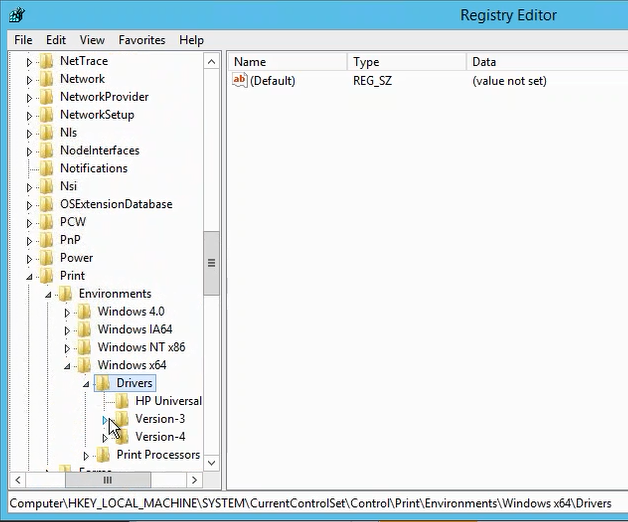Viewport: 628px width, 522px height.
Task: Expand the Print Processors key
Action: pyautogui.click(x=86, y=456)
